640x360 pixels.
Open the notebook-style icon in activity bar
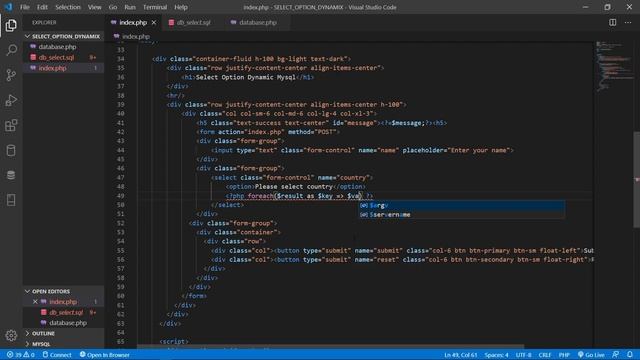click(x=11, y=200)
